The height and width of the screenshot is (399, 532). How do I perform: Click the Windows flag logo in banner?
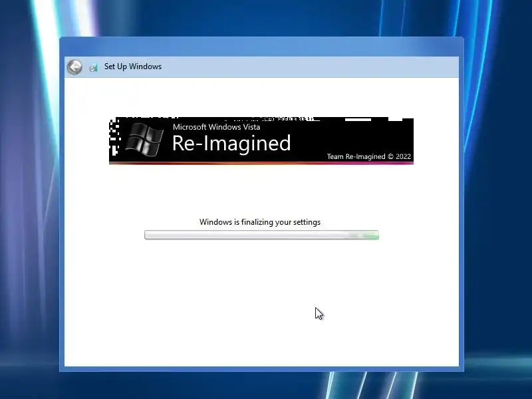point(144,140)
